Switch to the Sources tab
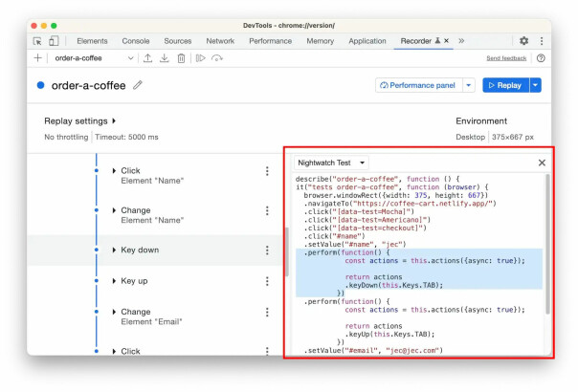Viewport: 578px width, 392px height. [x=178, y=41]
